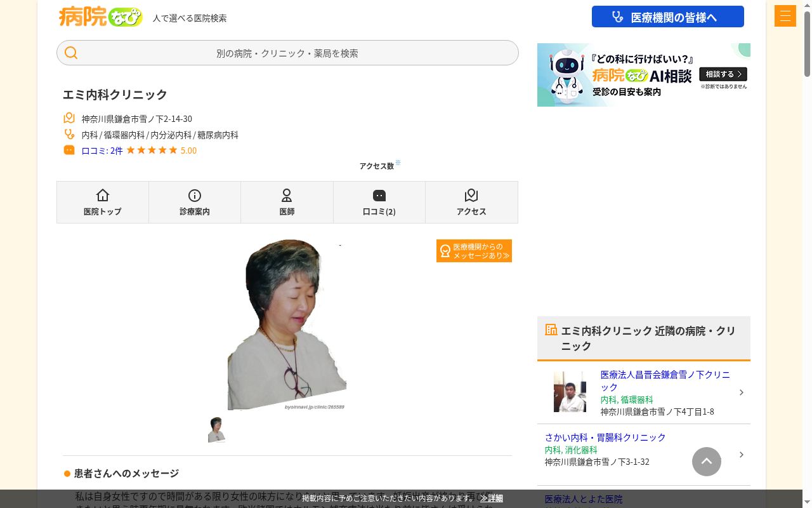This screenshot has height=508, width=812.
Task: Click the scroll-to-top arrow button
Action: [707, 462]
